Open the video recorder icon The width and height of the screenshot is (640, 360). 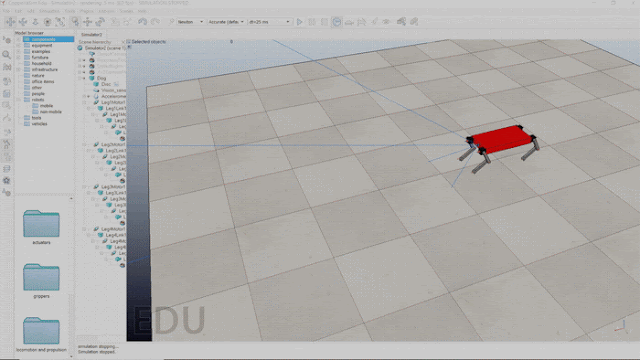click(7, 180)
